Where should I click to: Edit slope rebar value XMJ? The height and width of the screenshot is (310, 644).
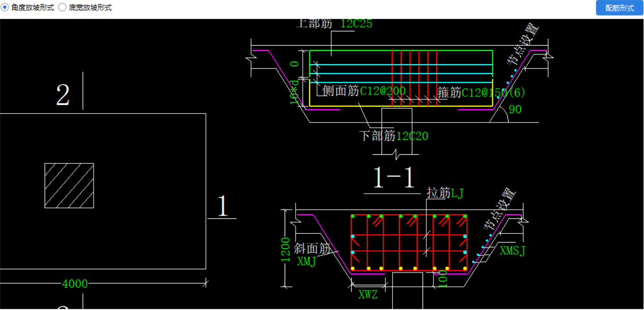(x=307, y=262)
